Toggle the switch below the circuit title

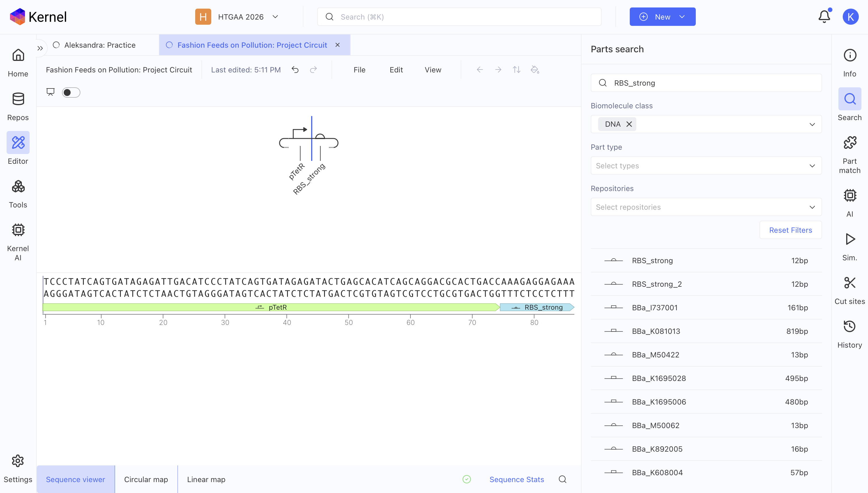click(x=71, y=93)
